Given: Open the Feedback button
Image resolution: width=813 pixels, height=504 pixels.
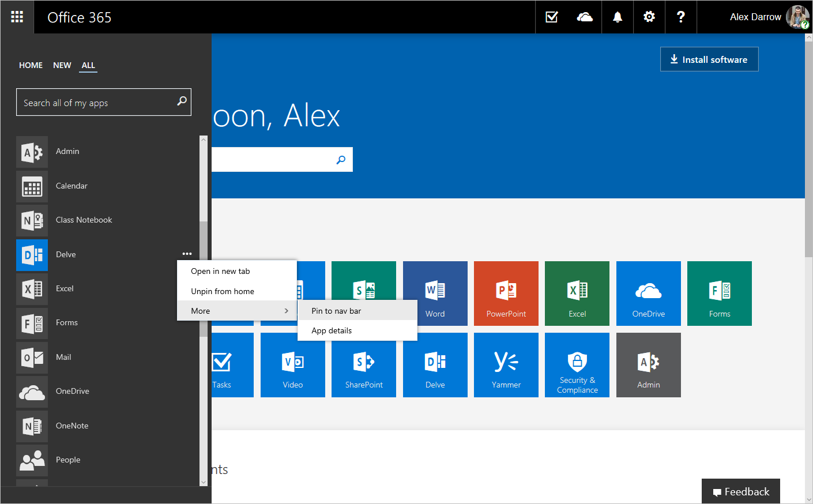Looking at the screenshot, I should tap(740, 491).
